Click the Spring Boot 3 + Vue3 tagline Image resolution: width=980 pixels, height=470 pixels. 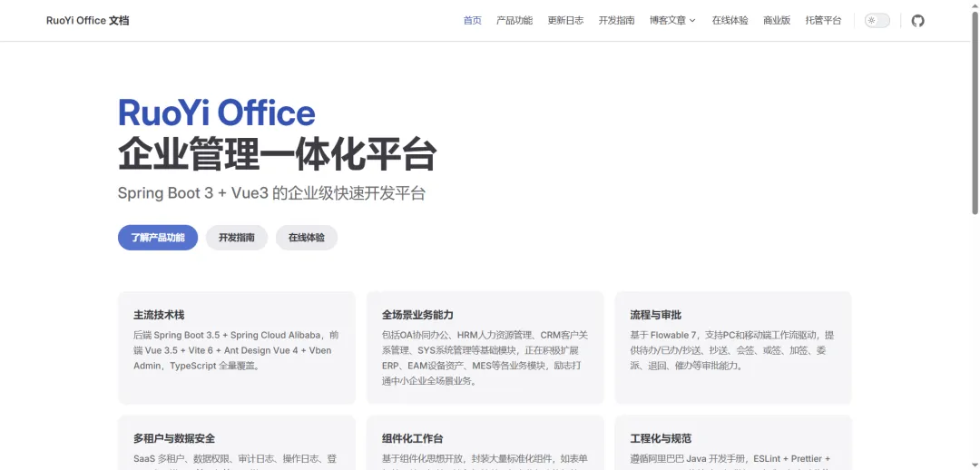(271, 193)
